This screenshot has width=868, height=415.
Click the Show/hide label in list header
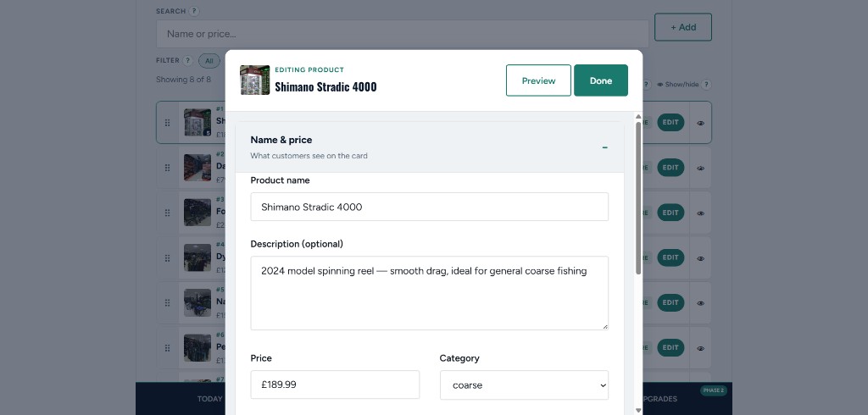pyautogui.click(x=677, y=85)
